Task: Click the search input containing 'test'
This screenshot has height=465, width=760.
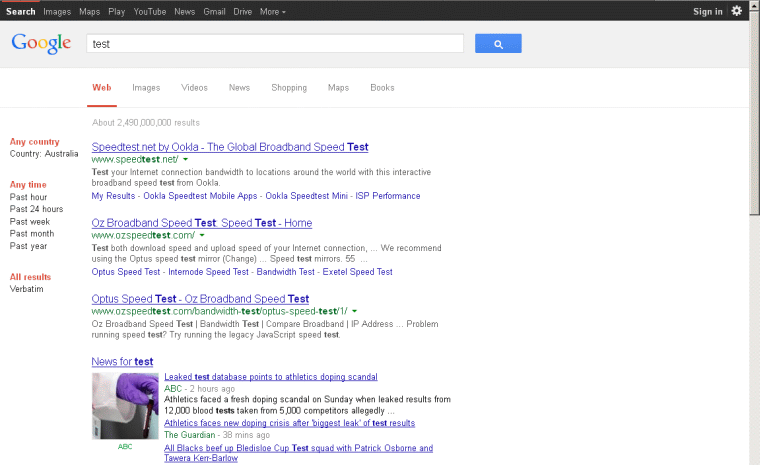Action: [x=275, y=44]
